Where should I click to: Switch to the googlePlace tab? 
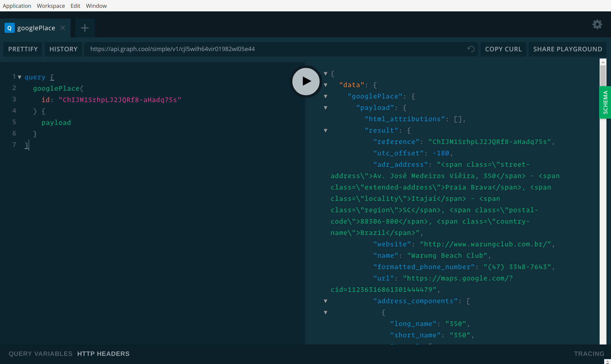coord(35,28)
